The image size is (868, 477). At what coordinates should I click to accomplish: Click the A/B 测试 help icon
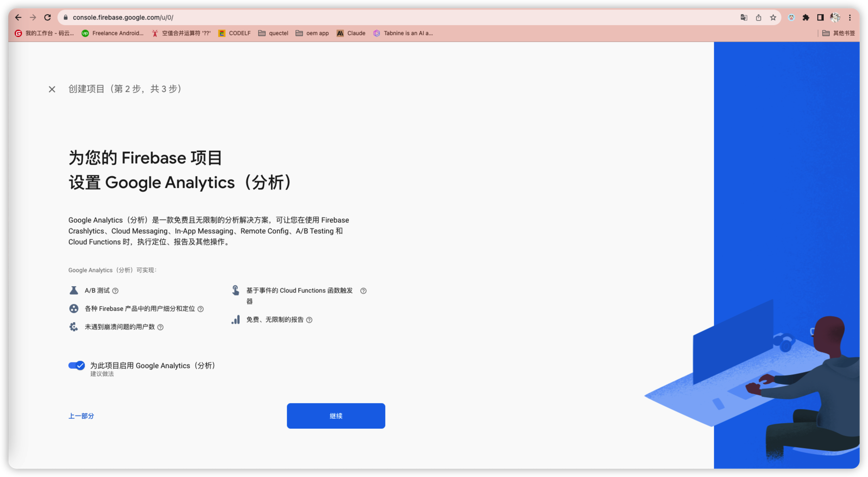click(x=115, y=291)
